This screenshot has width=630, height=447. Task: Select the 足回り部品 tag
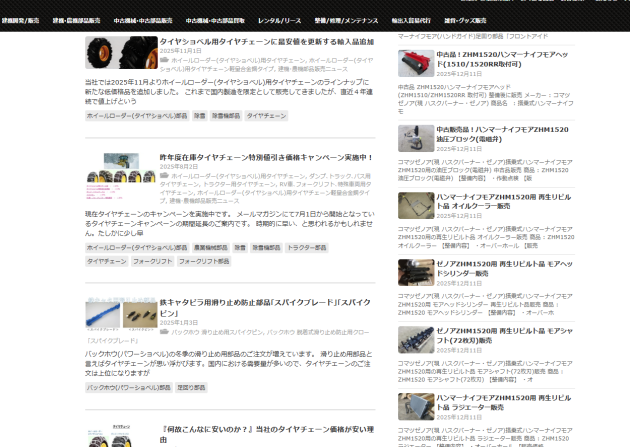tap(191, 386)
